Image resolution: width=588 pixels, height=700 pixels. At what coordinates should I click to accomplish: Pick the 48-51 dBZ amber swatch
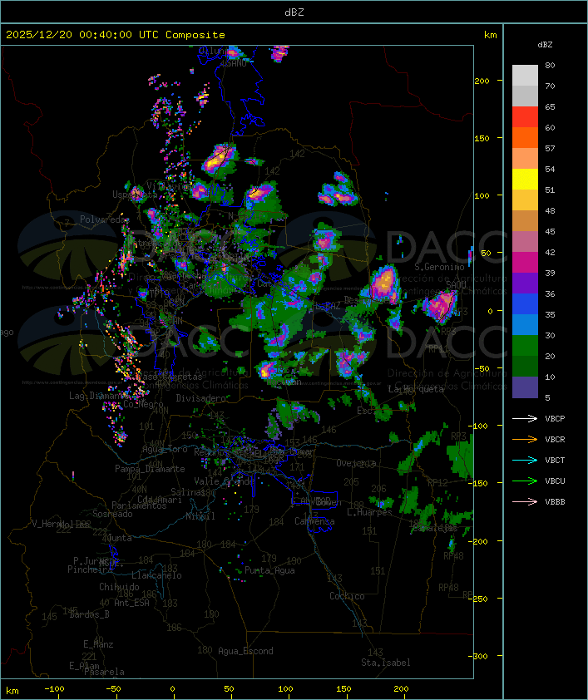pos(525,200)
